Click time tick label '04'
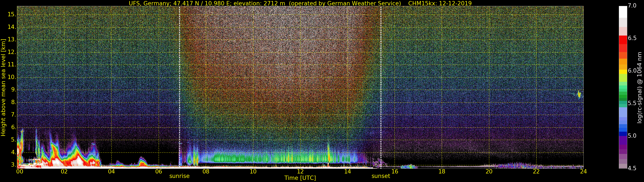The height and width of the screenshot is (182, 644). click(111, 172)
